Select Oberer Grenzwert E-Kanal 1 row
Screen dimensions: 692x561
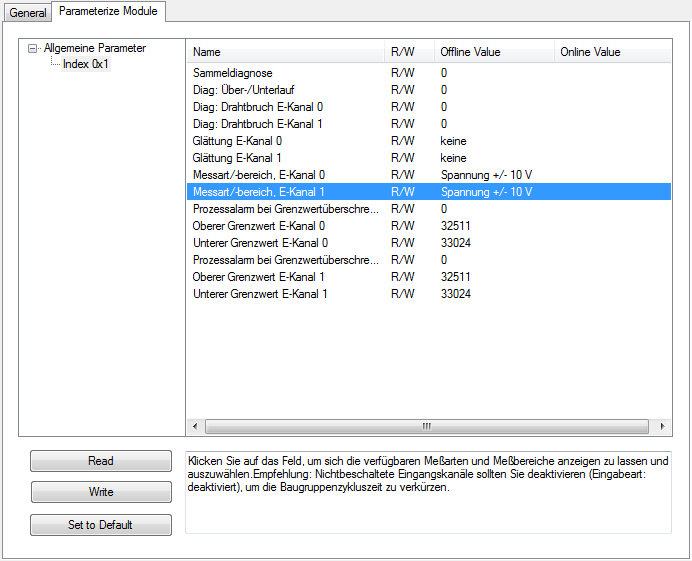(x=429, y=277)
